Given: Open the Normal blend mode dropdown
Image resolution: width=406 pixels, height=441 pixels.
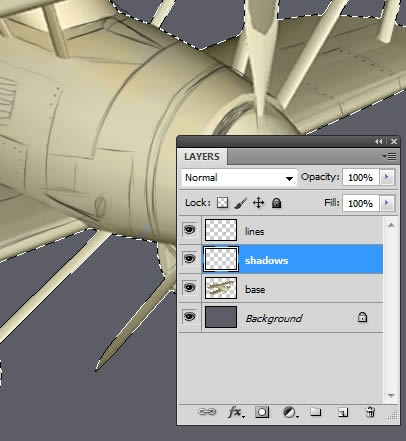Looking at the screenshot, I should (239, 178).
